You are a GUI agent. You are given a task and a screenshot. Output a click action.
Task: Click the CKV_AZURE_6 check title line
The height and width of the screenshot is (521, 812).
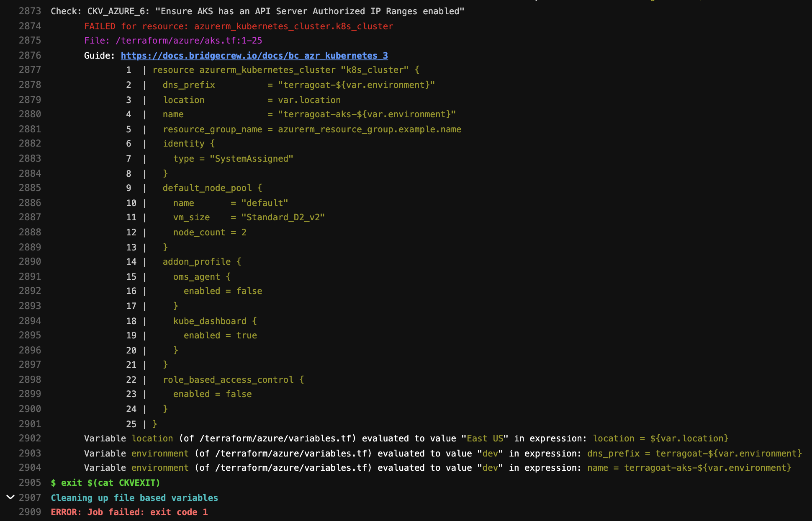257,11
